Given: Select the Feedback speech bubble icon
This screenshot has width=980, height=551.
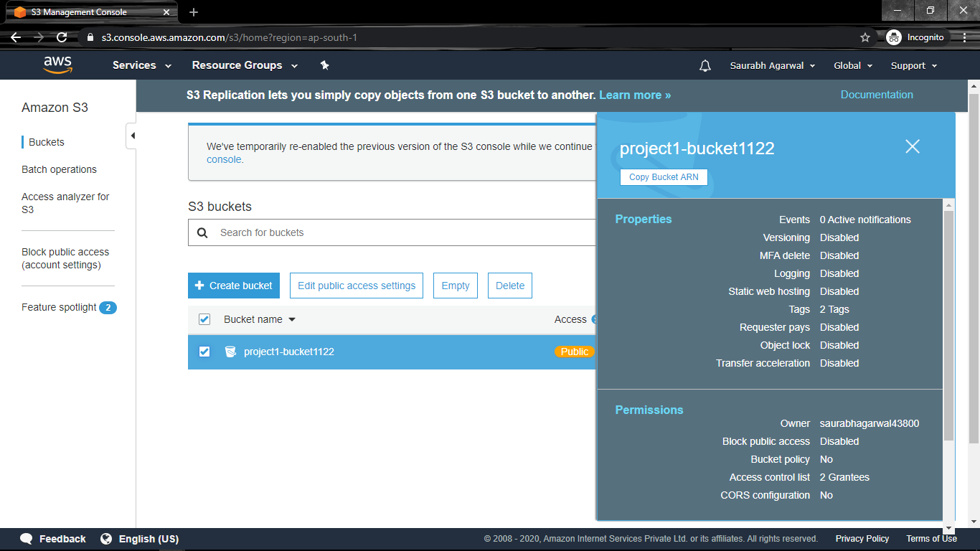Looking at the screenshot, I should (27, 538).
